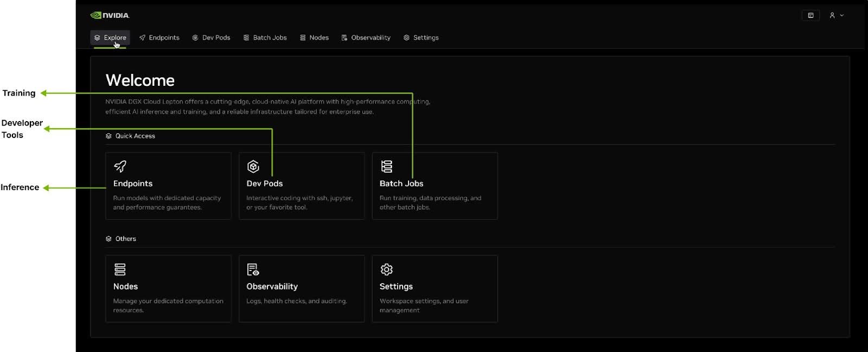Screen dimensions: 868x352
Task: Open the Dev Pods tab
Action: pyautogui.click(x=211, y=37)
